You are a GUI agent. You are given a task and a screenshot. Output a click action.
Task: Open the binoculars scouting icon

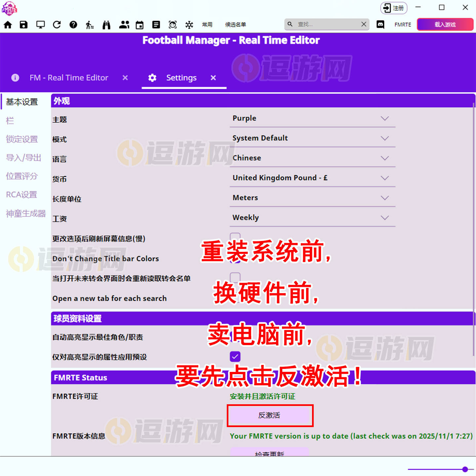click(x=106, y=25)
